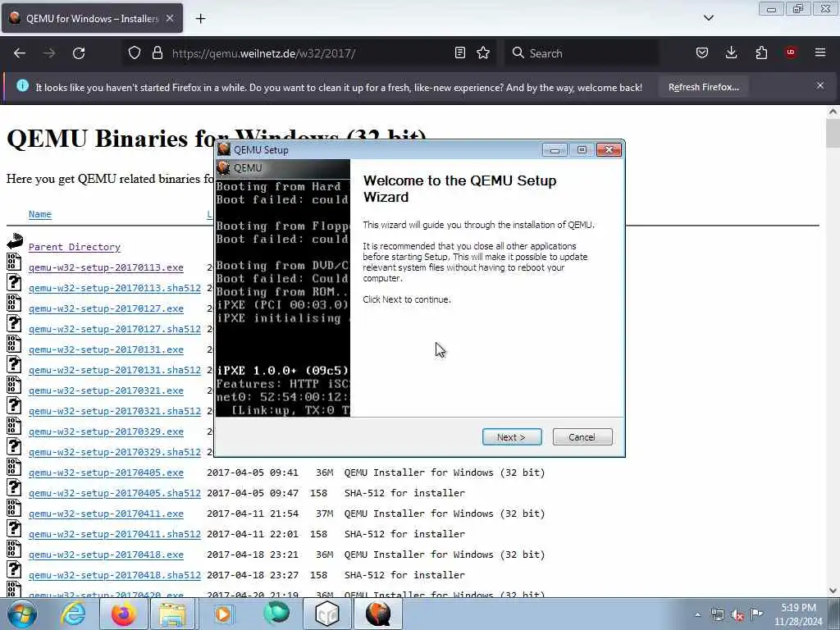Download qemu-w32-setup-20170127.exe
This screenshot has height=630, width=840.
click(x=106, y=308)
